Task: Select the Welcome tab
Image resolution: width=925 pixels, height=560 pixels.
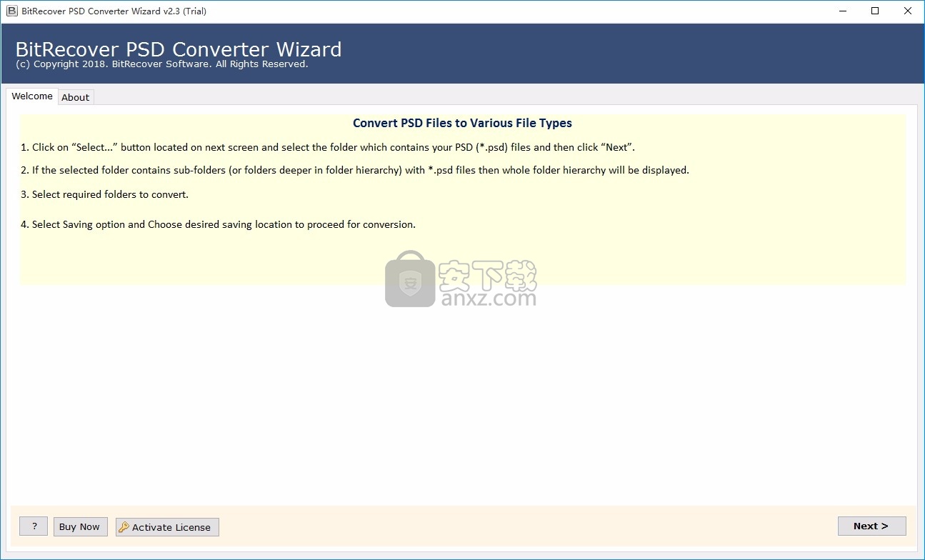Action: click(32, 96)
